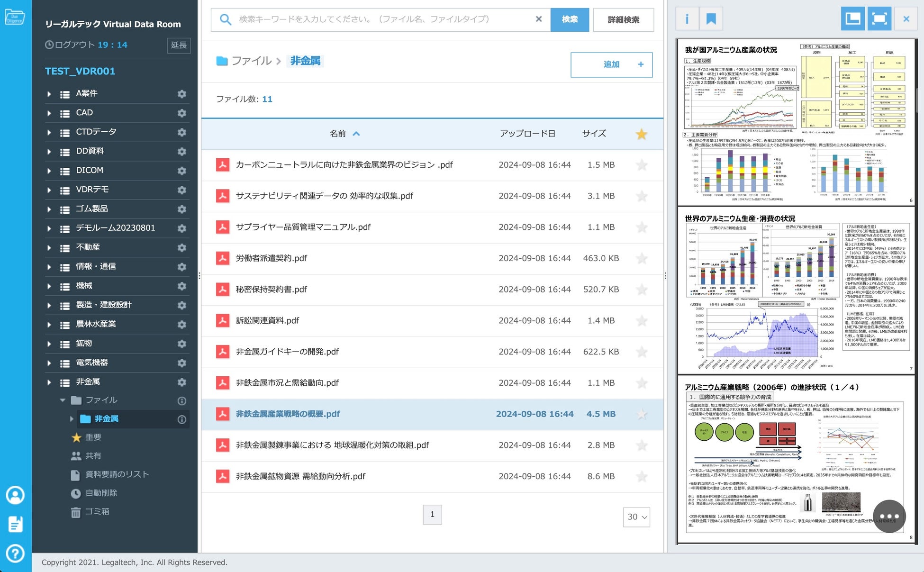Click the bookmark icon in preview panel

tap(711, 19)
